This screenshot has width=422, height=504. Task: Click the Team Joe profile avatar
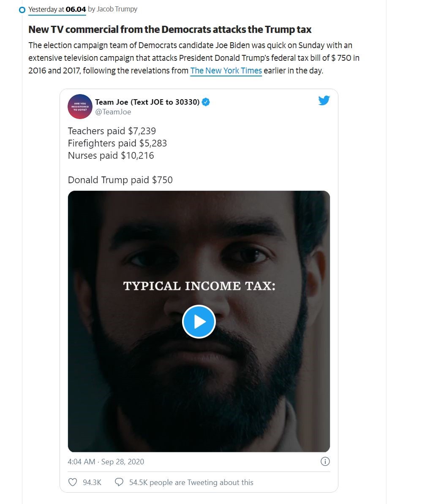pyautogui.click(x=80, y=107)
